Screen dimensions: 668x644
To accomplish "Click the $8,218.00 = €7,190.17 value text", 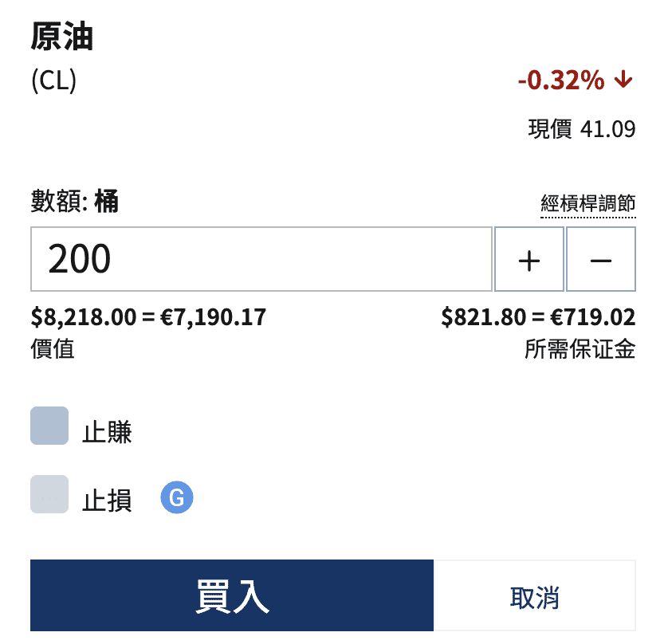I will pos(147,316).
